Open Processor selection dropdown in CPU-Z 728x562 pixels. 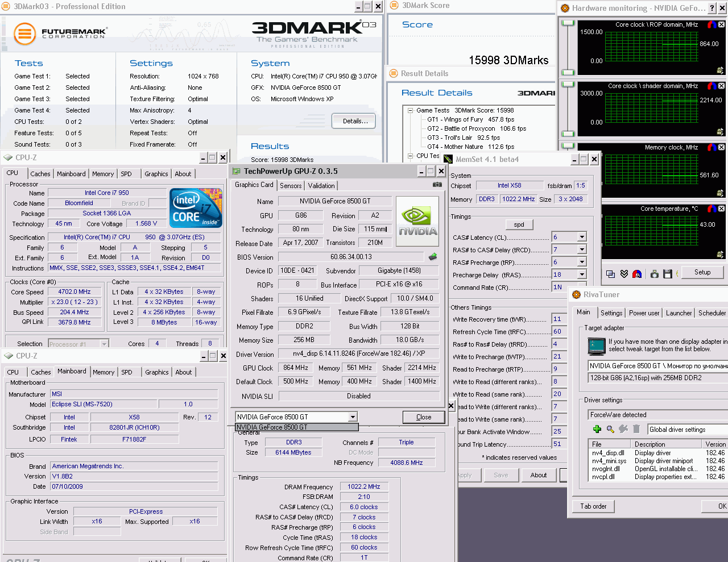click(x=104, y=344)
